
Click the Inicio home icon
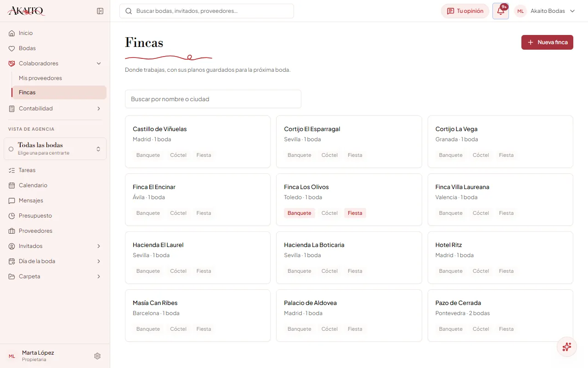point(12,33)
